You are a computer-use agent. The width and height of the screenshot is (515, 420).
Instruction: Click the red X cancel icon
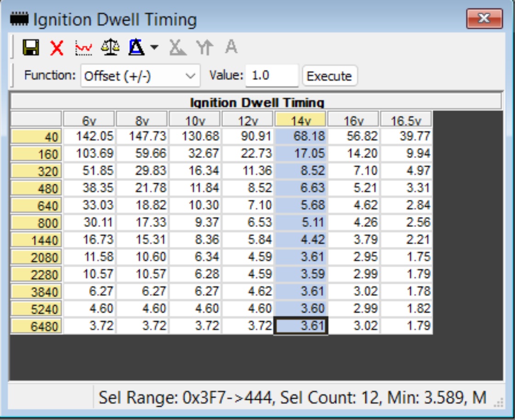[57, 47]
